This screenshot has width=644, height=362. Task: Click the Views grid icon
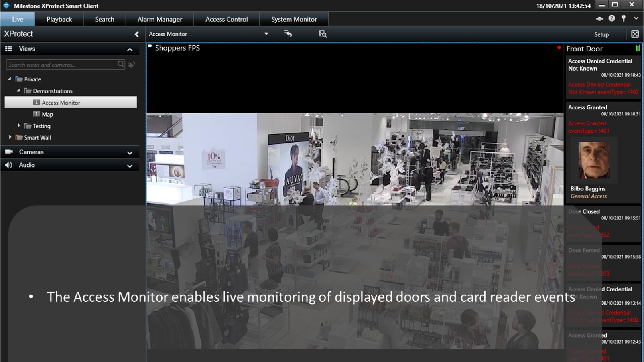(x=9, y=49)
